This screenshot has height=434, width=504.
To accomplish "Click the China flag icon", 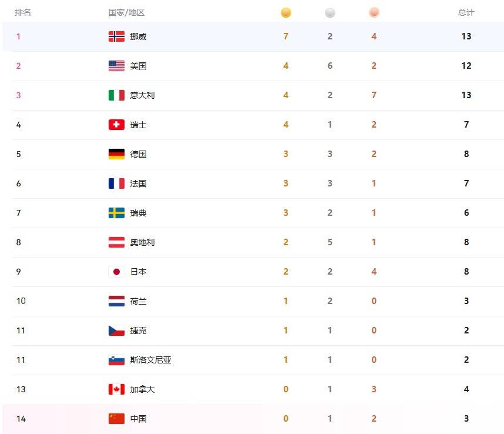I will 116,419.
